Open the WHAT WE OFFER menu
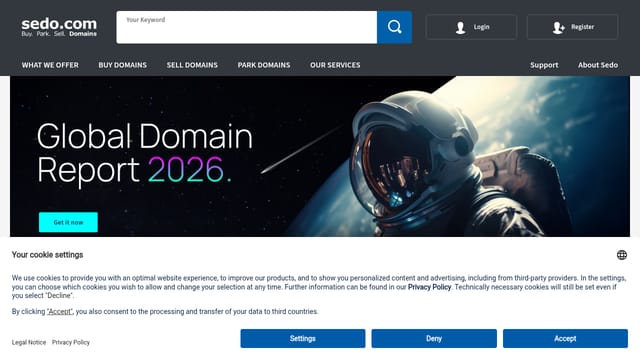Viewport: 640px width, 360px height. coord(50,65)
